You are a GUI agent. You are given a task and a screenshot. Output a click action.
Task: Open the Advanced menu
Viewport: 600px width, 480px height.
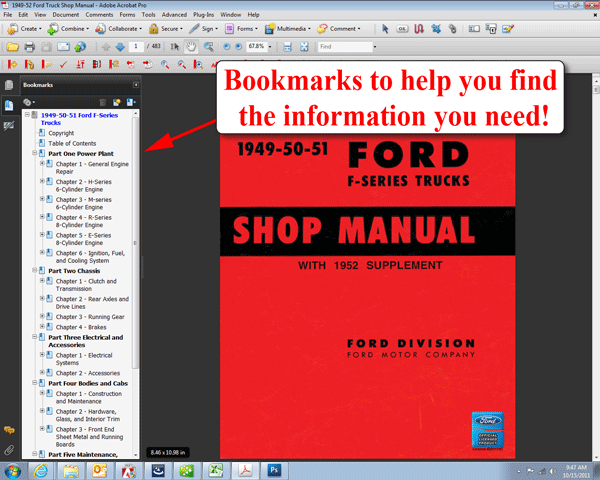174,15
